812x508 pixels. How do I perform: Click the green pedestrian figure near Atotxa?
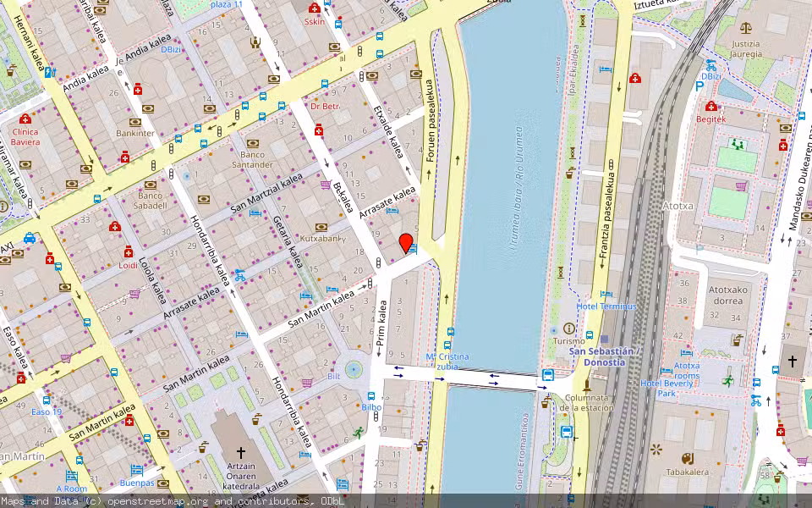pos(728,379)
